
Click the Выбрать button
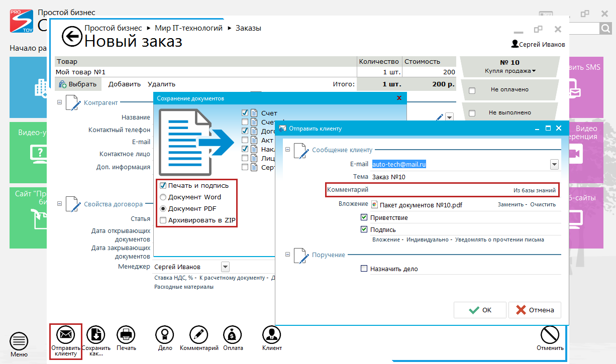coord(78,84)
